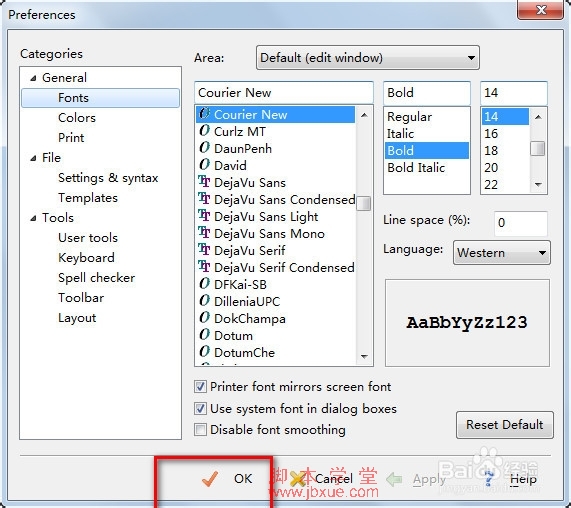Enable Disable font smoothing checkbox
571x508 pixels.
(x=200, y=430)
